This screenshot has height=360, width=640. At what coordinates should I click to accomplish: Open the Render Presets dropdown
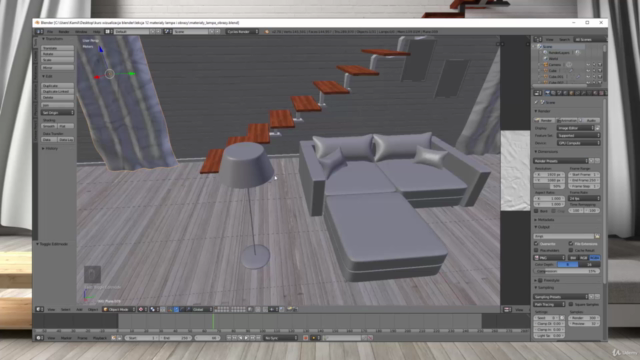click(561, 161)
